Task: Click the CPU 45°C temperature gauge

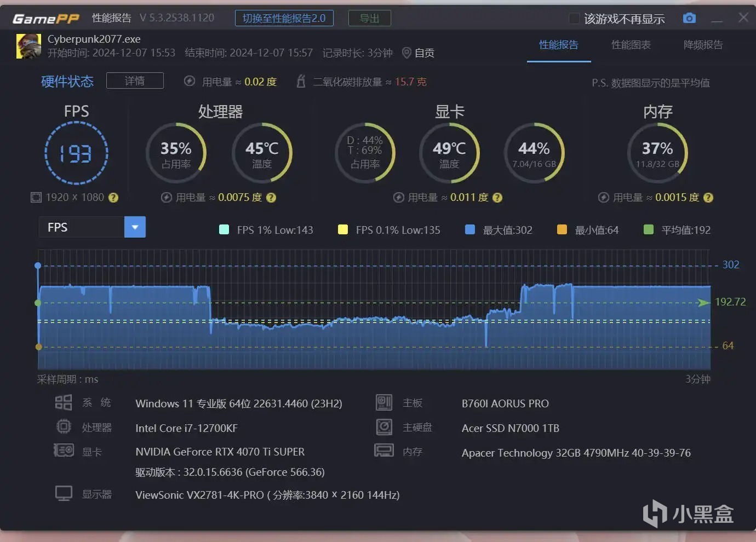Action: (262, 153)
